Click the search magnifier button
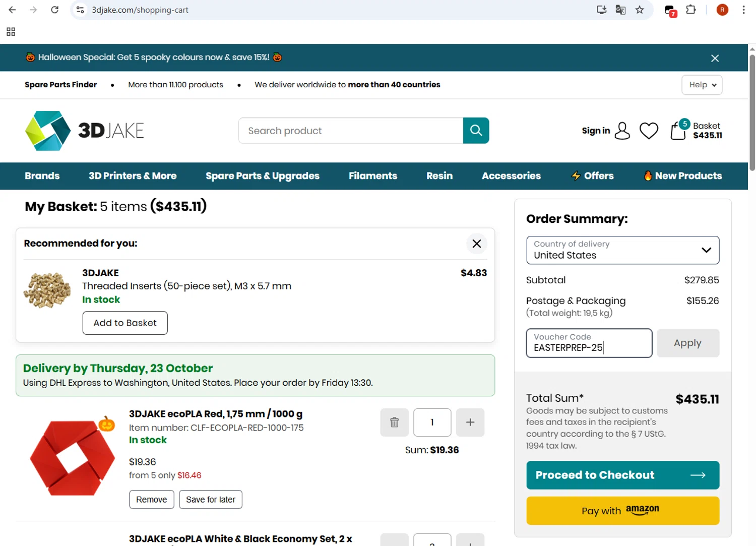756x546 pixels. click(x=476, y=131)
